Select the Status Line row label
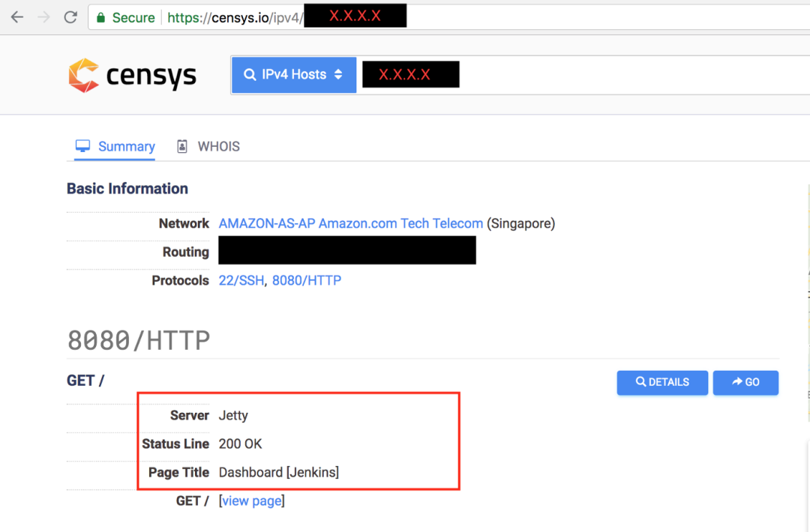The width and height of the screenshot is (810, 532). click(175, 444)
